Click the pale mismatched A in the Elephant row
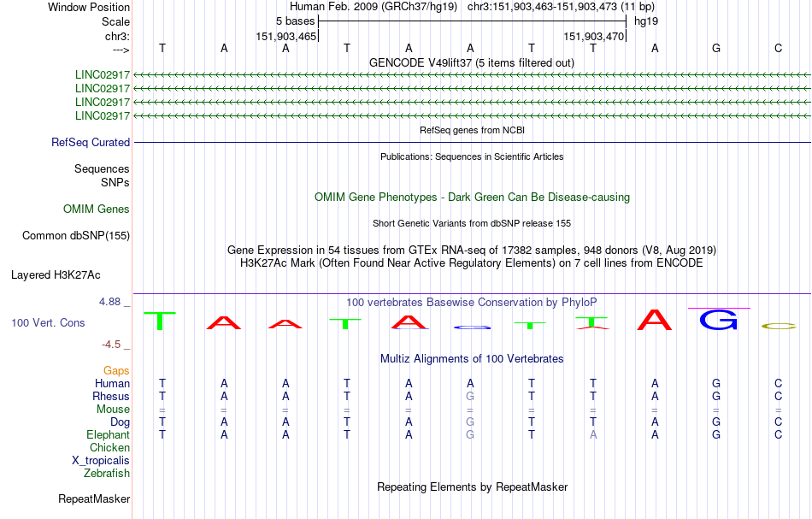 click(593, 434)
